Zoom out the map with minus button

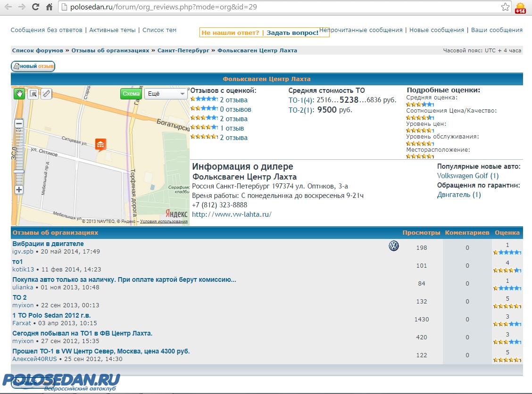(19, 123)
